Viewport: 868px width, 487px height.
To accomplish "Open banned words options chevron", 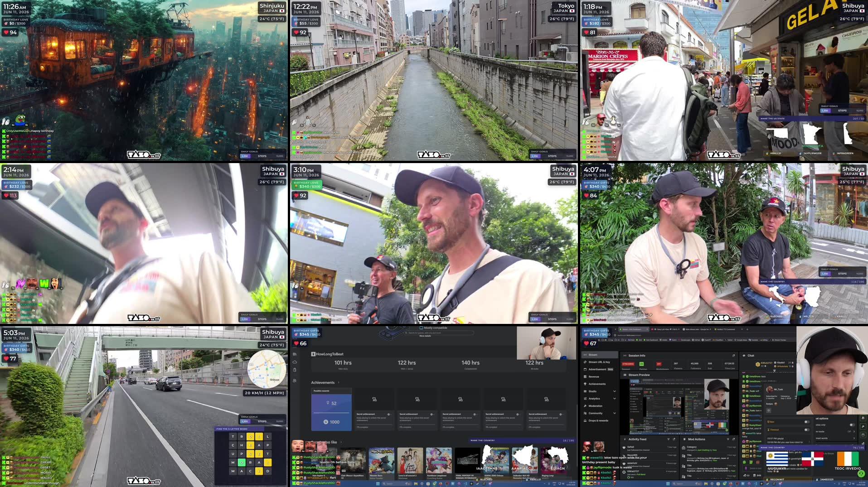I will (x=854, y=438).
